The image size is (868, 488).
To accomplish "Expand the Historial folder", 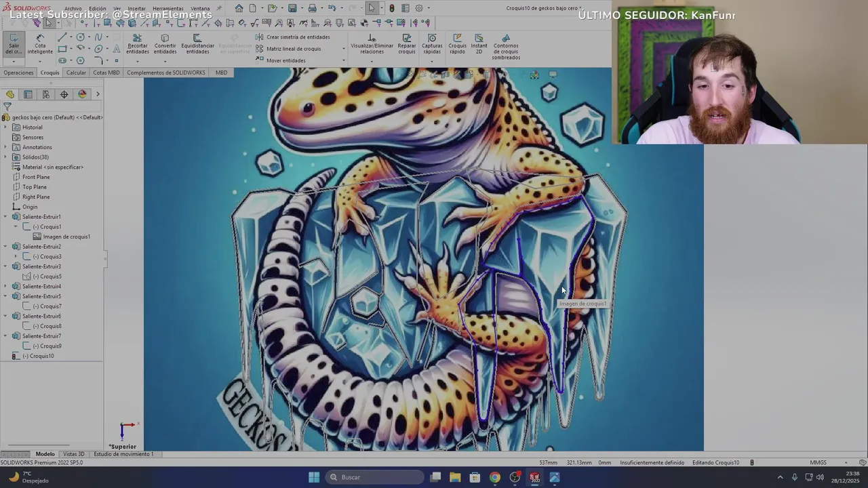I will [x=5, y=127].
